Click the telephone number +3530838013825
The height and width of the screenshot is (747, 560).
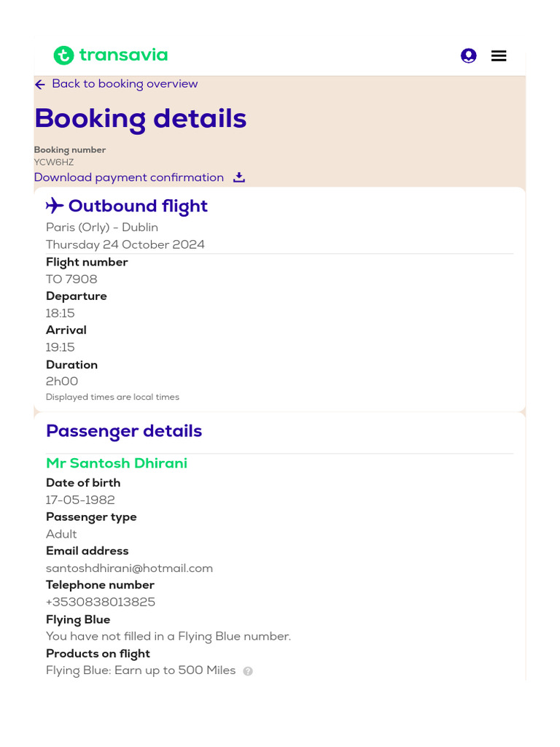tap(101, 602)
